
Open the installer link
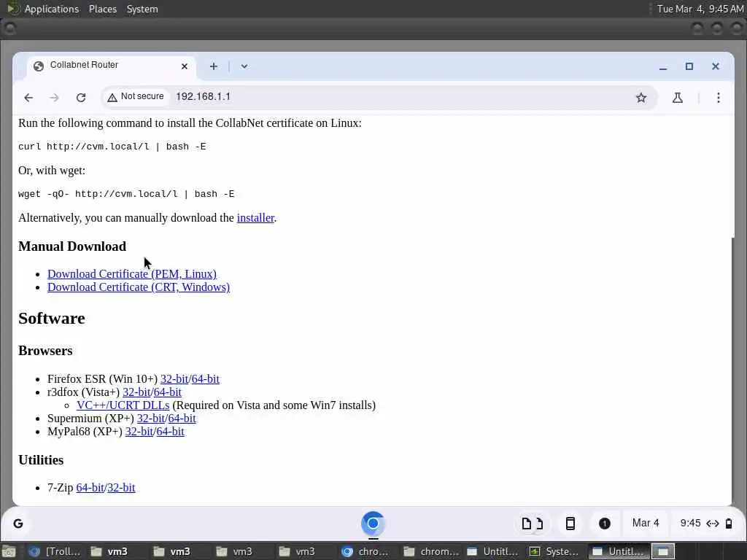255,217
